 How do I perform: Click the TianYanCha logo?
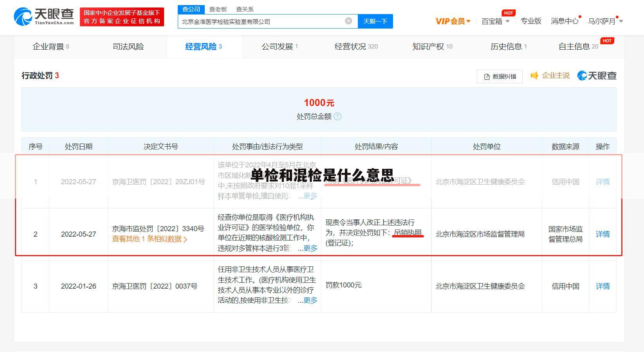coord(44,16)
